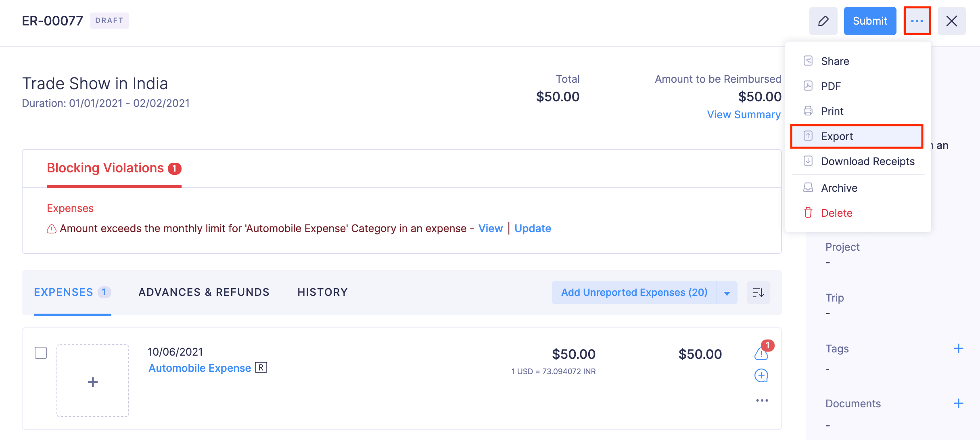Open the three-dots more options menu
Screen dimensions: 980x440
pyautogui.click(x=917, y=21)
